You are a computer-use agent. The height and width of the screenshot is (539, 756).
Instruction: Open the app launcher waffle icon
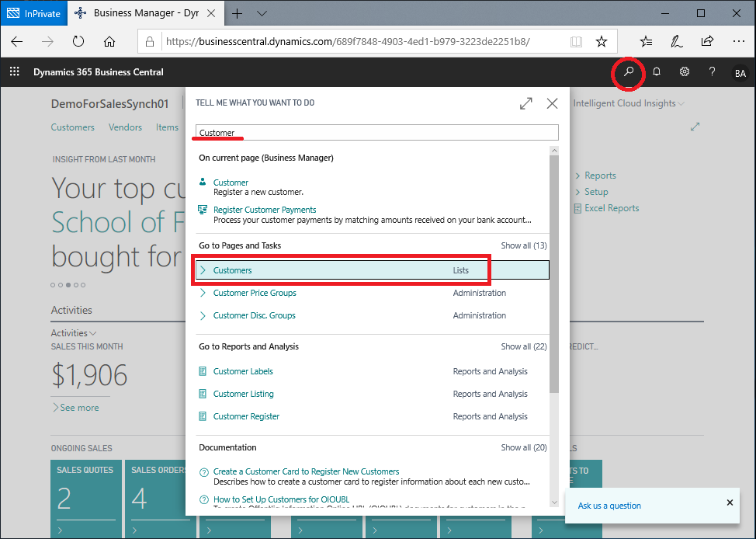[x=15, y=71]
